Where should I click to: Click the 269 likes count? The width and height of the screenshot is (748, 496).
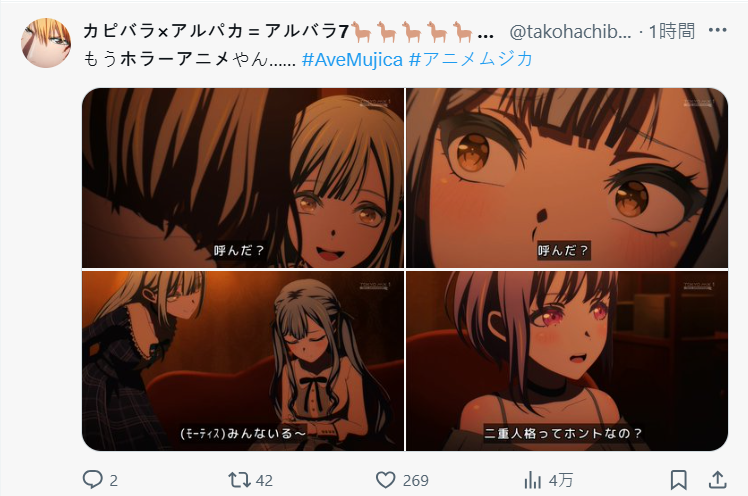click(x=416, y=480)
